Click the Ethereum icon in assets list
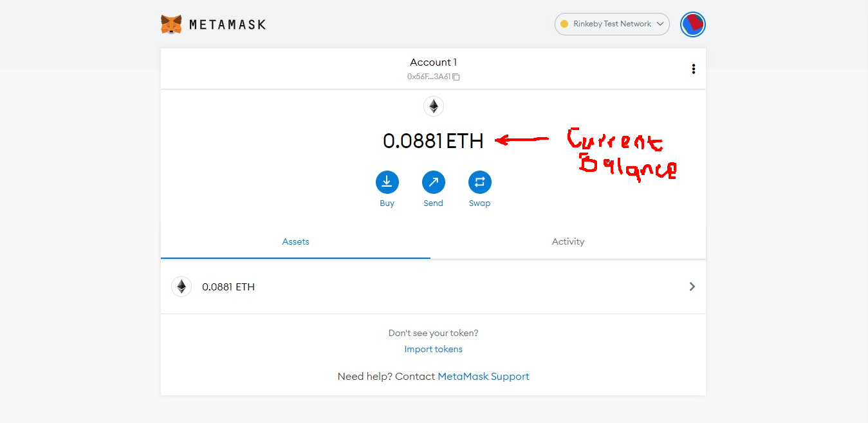The width and height of the screenshot is (868, 423). coord(181,287)
